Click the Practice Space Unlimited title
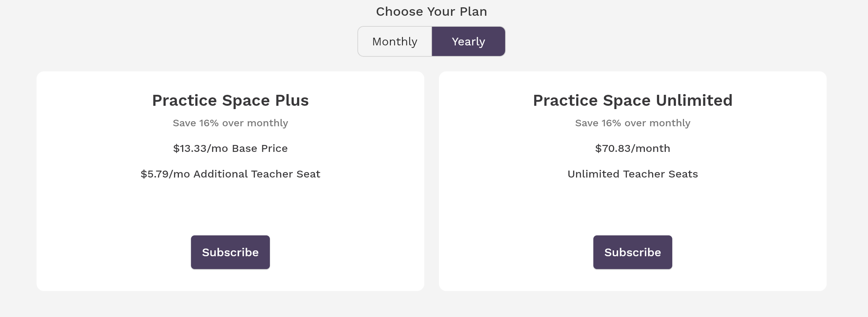This screenshot has width=868, height=317. [x=632, y=100]
